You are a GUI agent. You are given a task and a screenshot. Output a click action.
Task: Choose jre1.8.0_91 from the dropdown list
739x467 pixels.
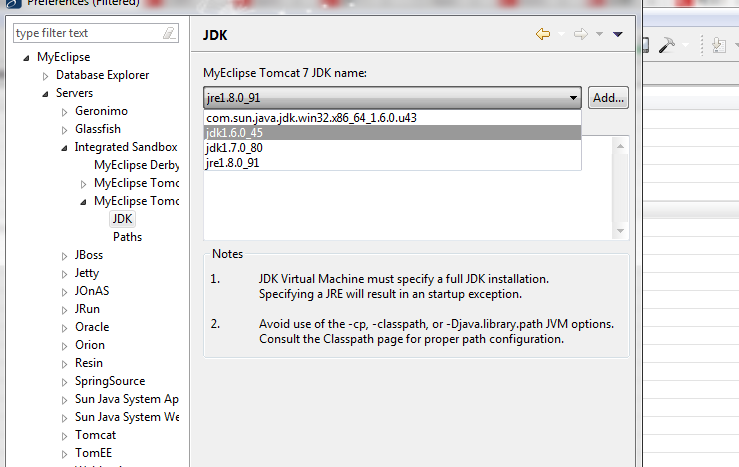coord(392,163)
